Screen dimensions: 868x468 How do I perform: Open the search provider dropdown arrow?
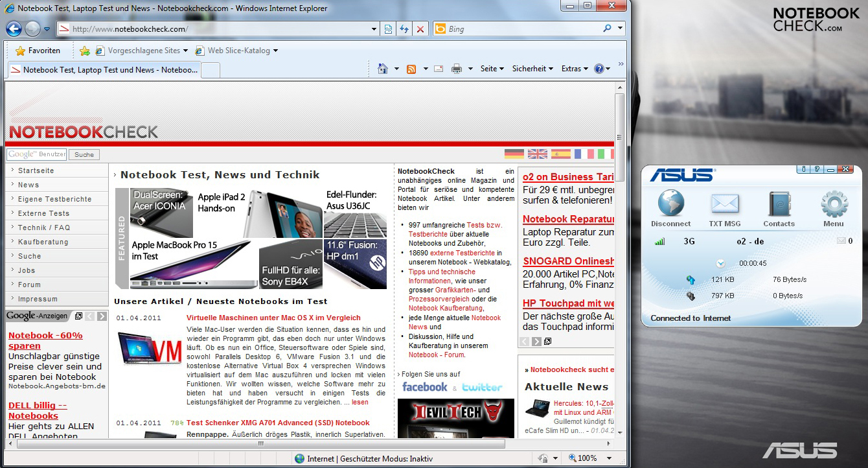coord(620,29)
